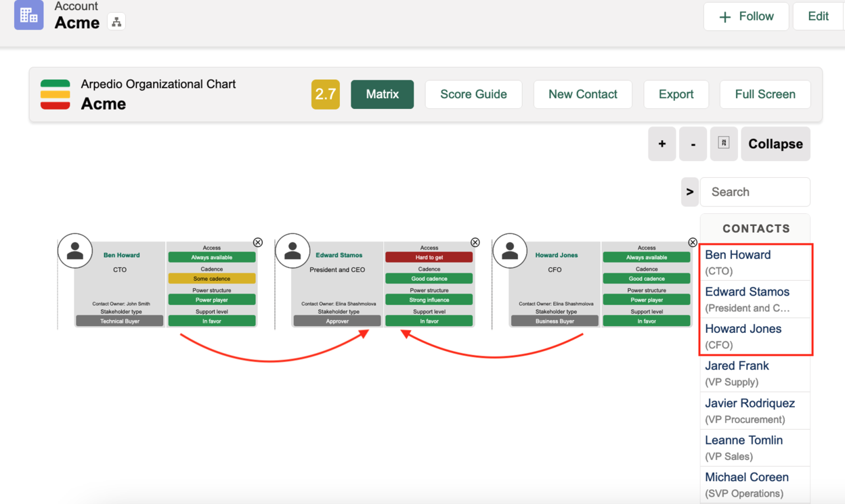The width and height of the screenshot is (845, 504).
Task: Open the Score Guide
Action: [473, 94]
